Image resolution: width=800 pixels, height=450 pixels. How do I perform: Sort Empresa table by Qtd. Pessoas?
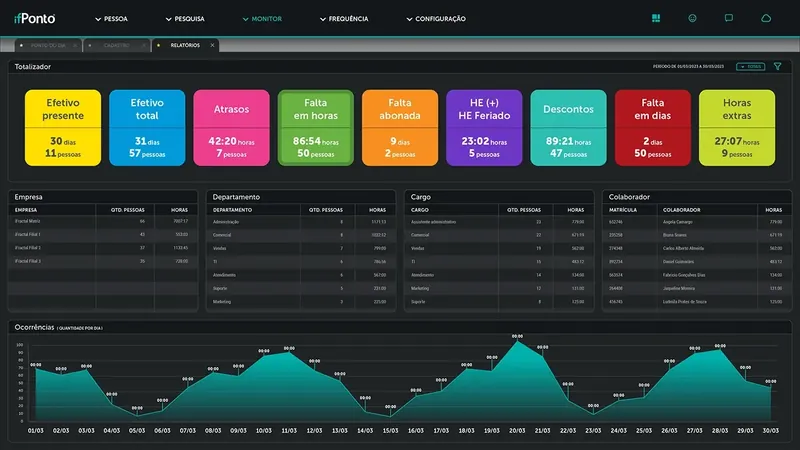[128, 210]
